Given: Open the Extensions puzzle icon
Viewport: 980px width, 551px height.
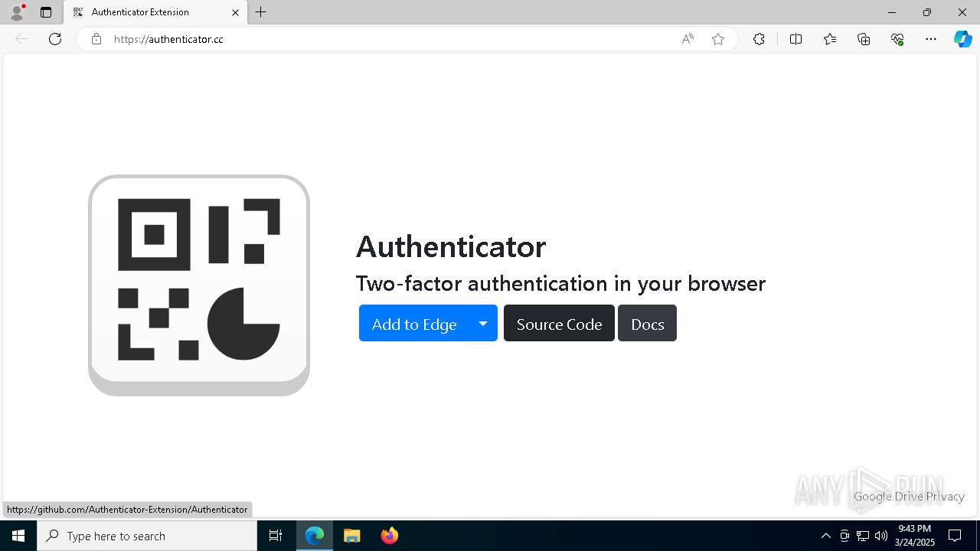Looking at the screenshot, I should point(759,39).
